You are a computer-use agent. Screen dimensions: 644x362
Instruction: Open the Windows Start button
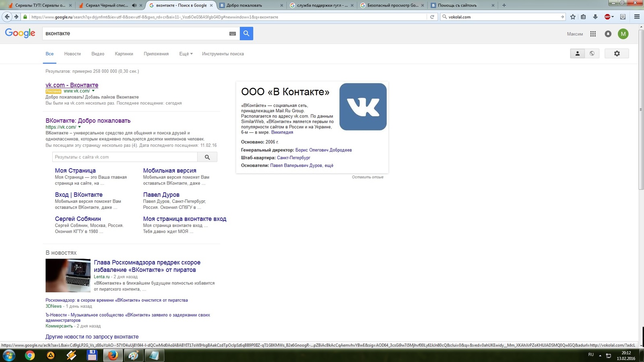point(9,355)
